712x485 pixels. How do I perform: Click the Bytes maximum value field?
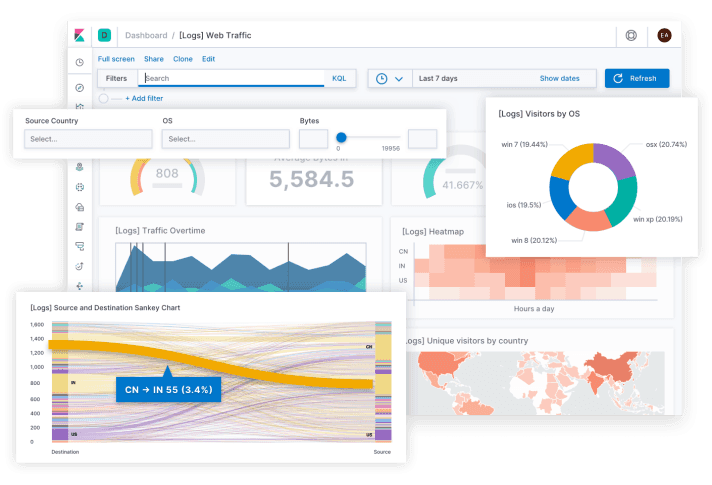[422, 139]
